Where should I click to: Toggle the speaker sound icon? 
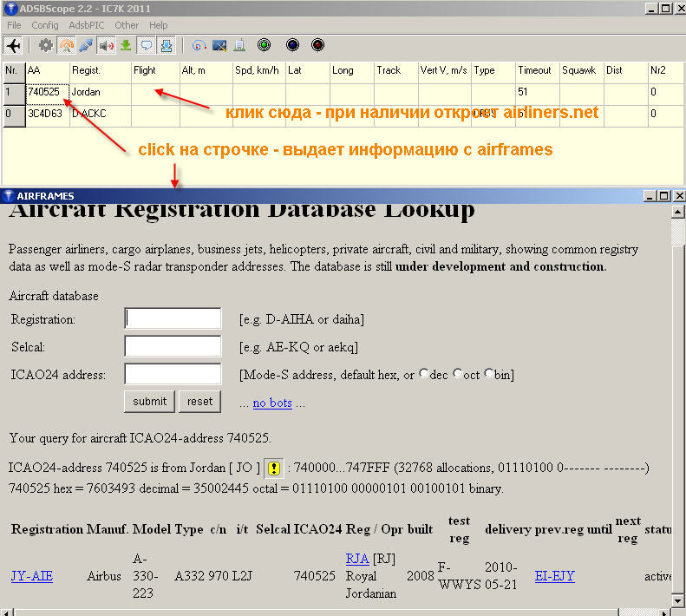pyautogui.click(x=107, y=45)
